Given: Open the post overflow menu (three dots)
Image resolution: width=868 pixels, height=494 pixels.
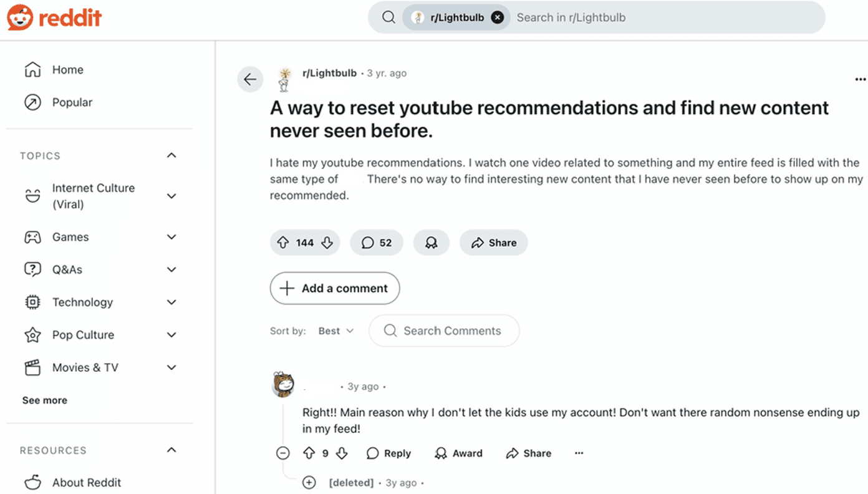Looking at the screenshot, I should pos(861,79).
